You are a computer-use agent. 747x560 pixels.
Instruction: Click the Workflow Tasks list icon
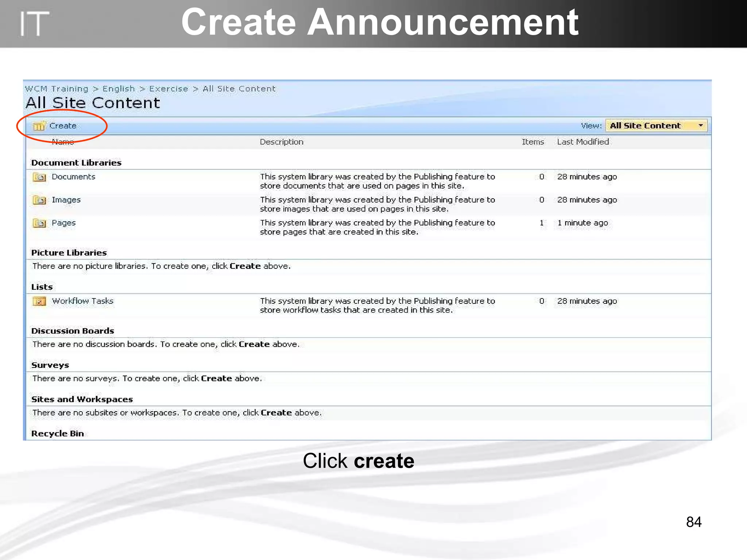[x=39, y=302]
